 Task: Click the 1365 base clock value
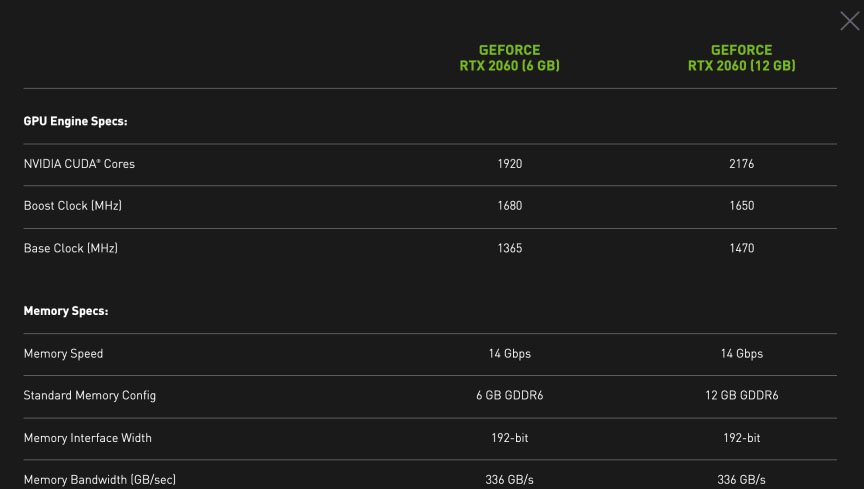click(x=510, y=248)
